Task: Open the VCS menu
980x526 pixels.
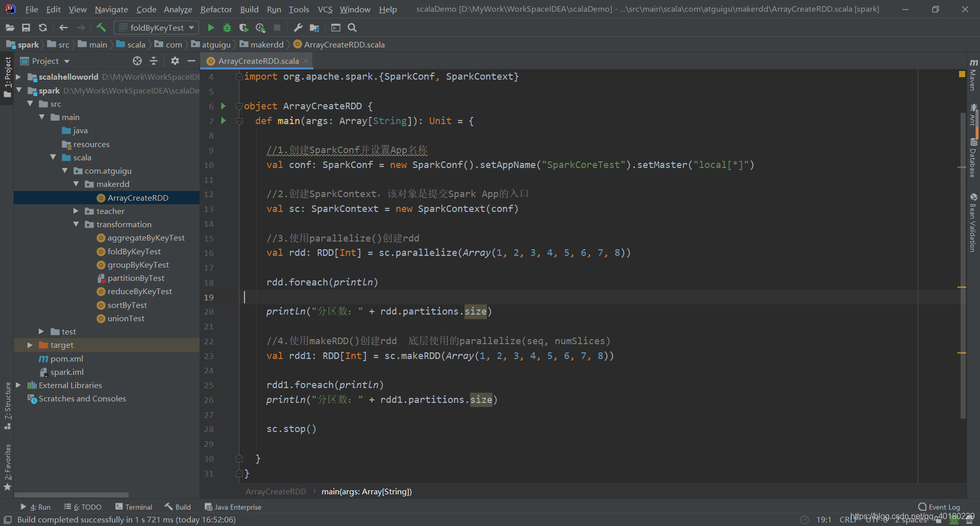Action: tap(325, 9)
